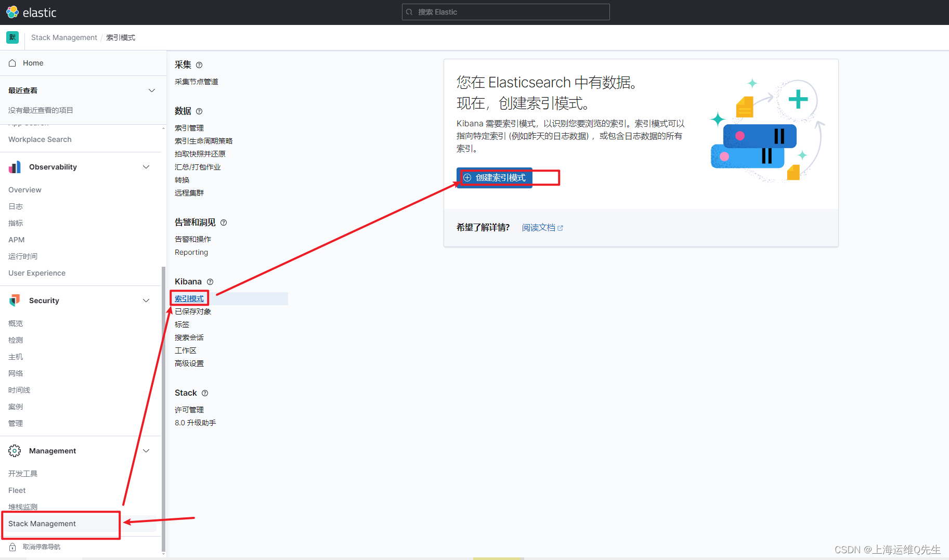This screenshot has height=560, width=949.
Task: Click the Management gear icon
Action: click(15, 451)
